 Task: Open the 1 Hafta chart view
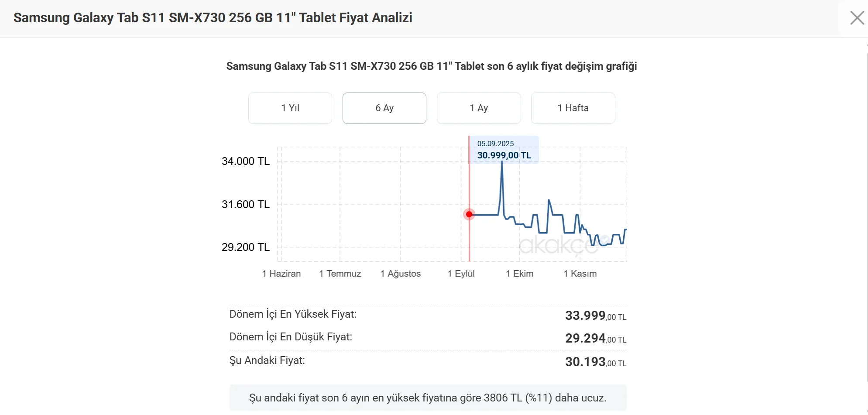(x=573, y=108)
